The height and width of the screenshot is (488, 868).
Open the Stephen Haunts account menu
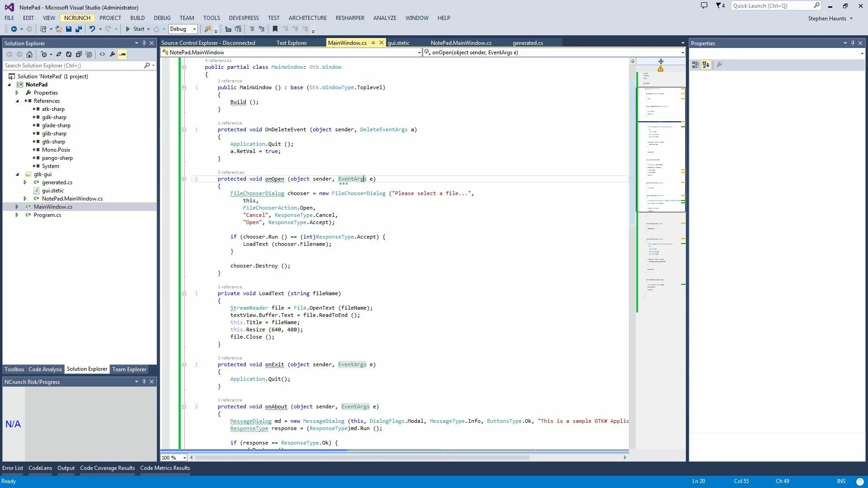830,19
